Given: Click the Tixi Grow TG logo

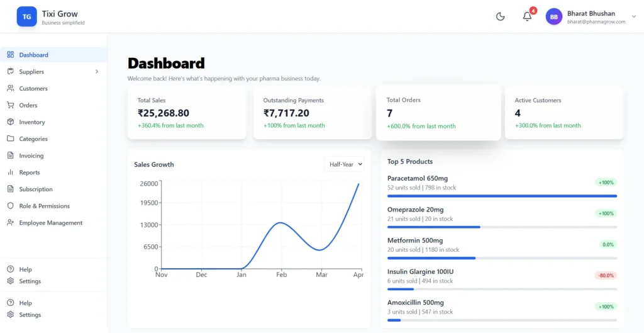Looking at the screenshot, I should [26, 17].
